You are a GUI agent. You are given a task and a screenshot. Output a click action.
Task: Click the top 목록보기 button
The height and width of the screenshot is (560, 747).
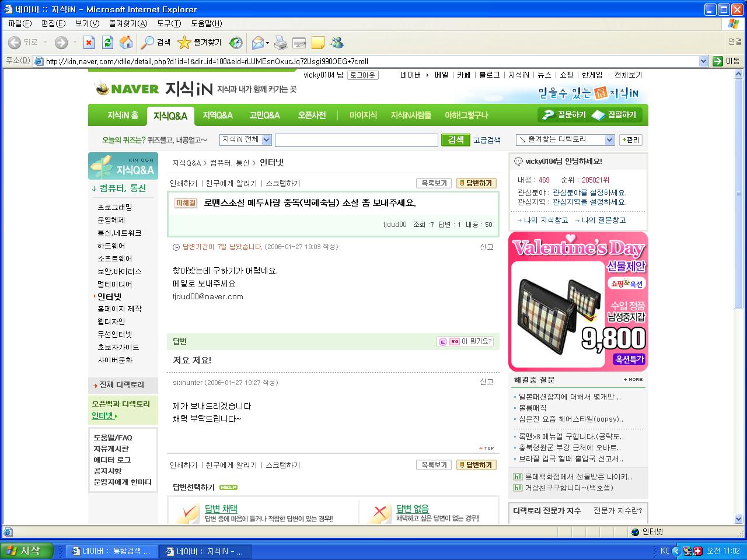(434, 183)
